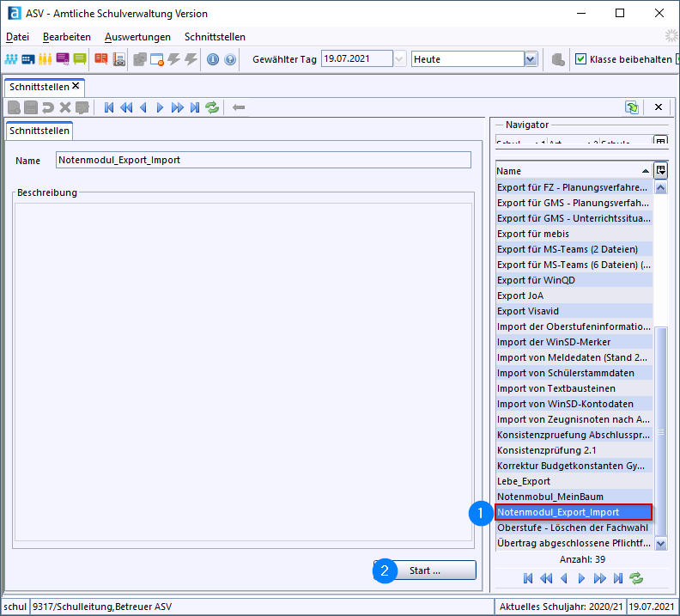Select the inner Schnittstellen tab
The height and width of the screenshot is (616, 680).
click(x=39, y=131)
